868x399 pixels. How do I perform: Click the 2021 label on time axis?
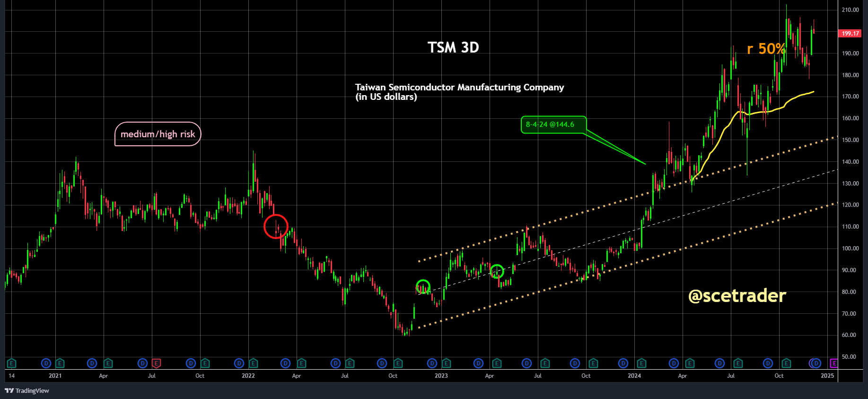point(55,376)
